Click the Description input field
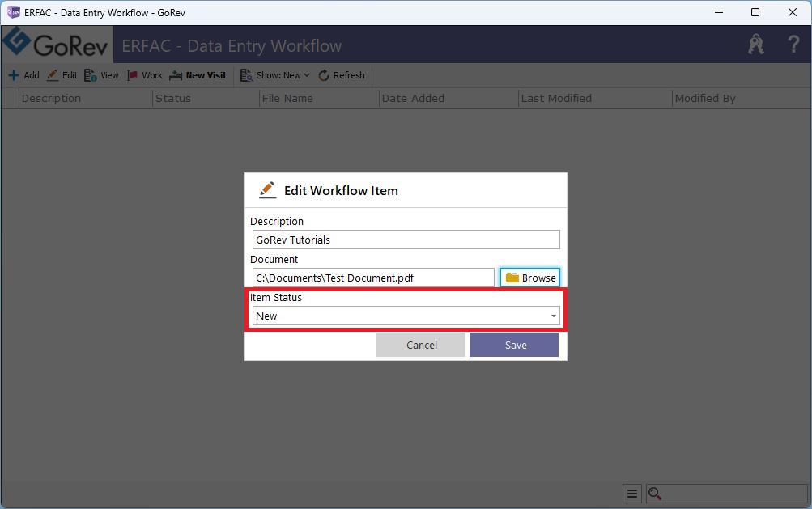Viewport: 812px width, 509px height. click(406, 240)
